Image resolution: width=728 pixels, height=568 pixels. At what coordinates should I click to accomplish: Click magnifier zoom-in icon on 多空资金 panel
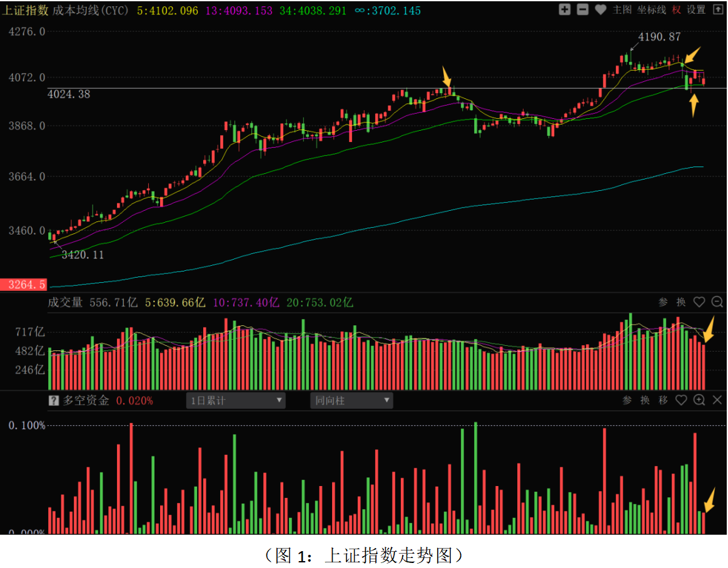click(x=699, y=400)
